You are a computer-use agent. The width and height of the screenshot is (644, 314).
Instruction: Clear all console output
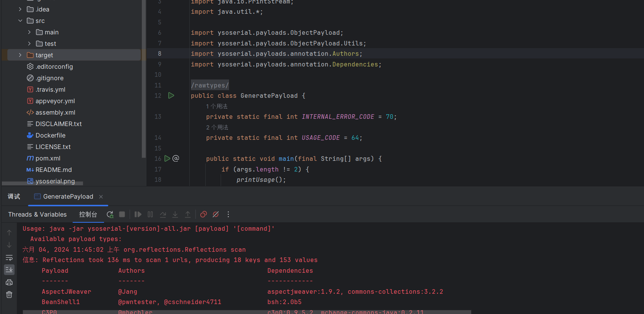click(9, 295)
